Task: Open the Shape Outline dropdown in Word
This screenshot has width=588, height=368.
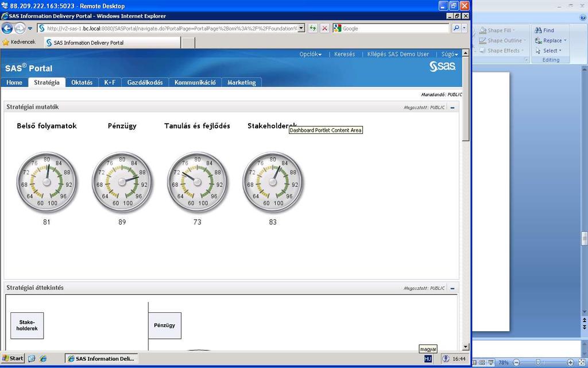Action: (x=502, y=41)
